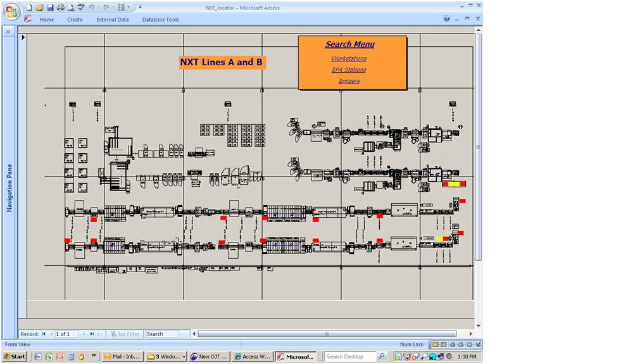Switch to the Mail - Inbox taskbar button

click(122, 357)
